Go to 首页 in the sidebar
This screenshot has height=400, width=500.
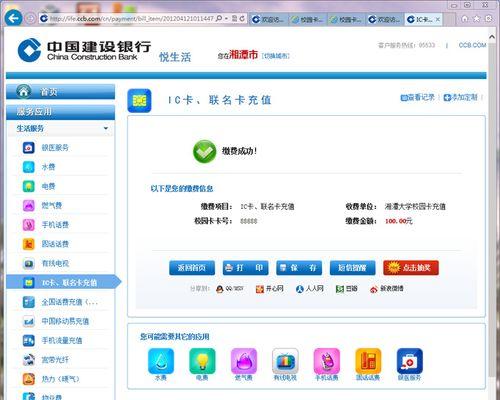point(60,92)
